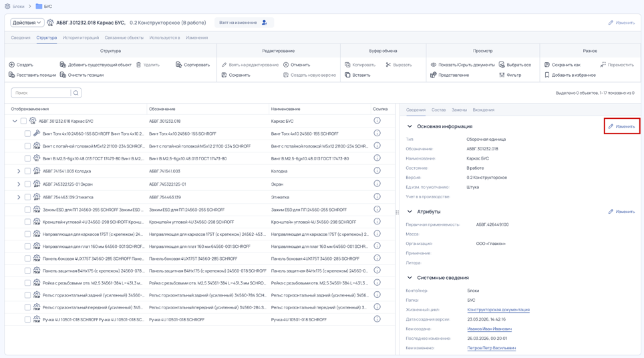Click the Создать toolbar icon
Image resolution: width=644 pixels, height=358 pixels.
pos(12,65)
